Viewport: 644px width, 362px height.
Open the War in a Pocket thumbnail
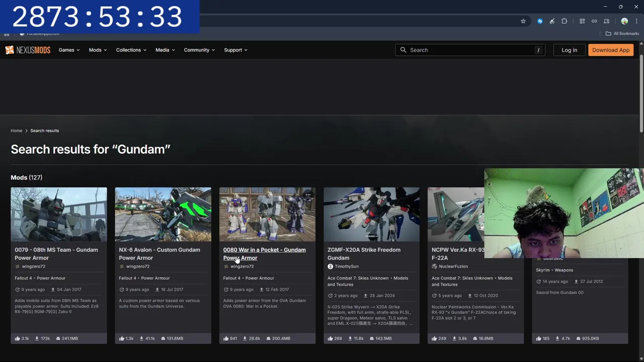[x=267, y=214]
